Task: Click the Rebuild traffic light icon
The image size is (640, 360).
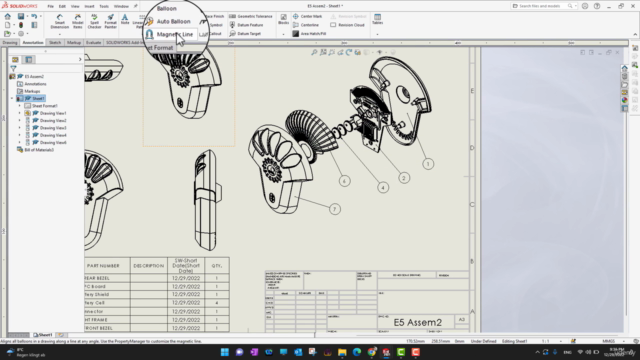Action: 21,25
